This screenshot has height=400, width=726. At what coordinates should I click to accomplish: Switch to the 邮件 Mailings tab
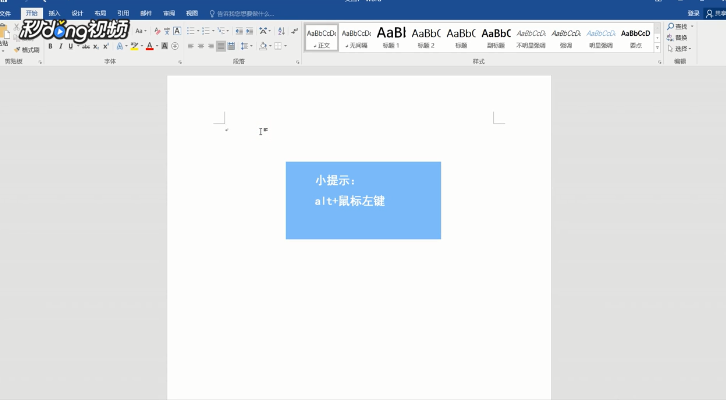[146, 13]
